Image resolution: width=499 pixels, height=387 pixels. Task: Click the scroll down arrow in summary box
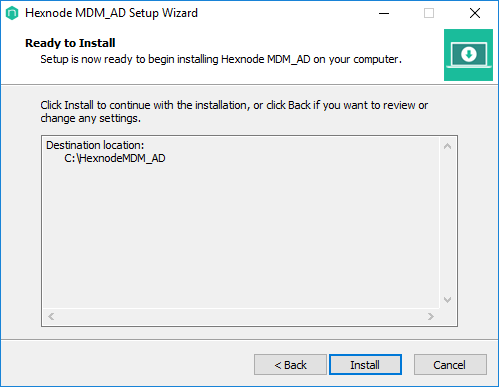pyautogui.click(x=447, y=300)
